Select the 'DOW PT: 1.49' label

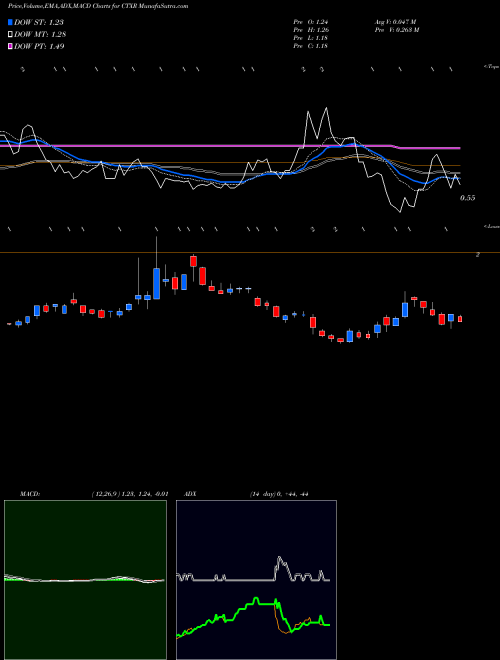click(39, 47)
